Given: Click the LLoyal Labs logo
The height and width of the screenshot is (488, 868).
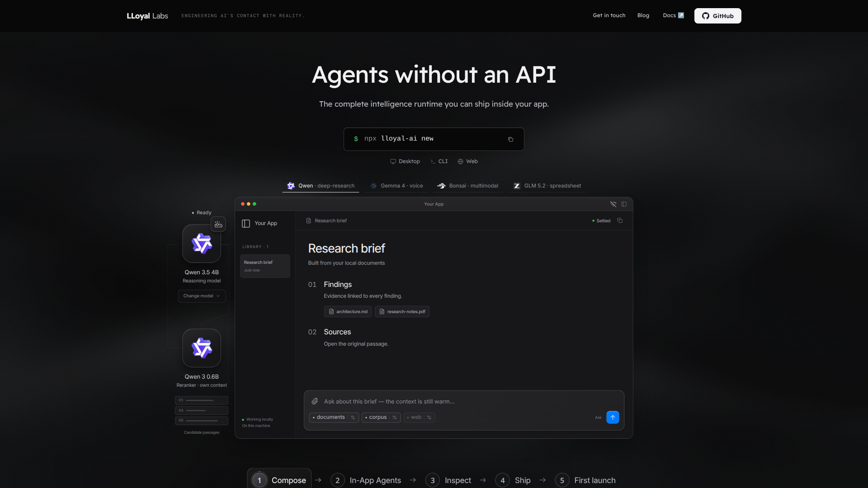Looking at the screenshot, I should 147,16.
